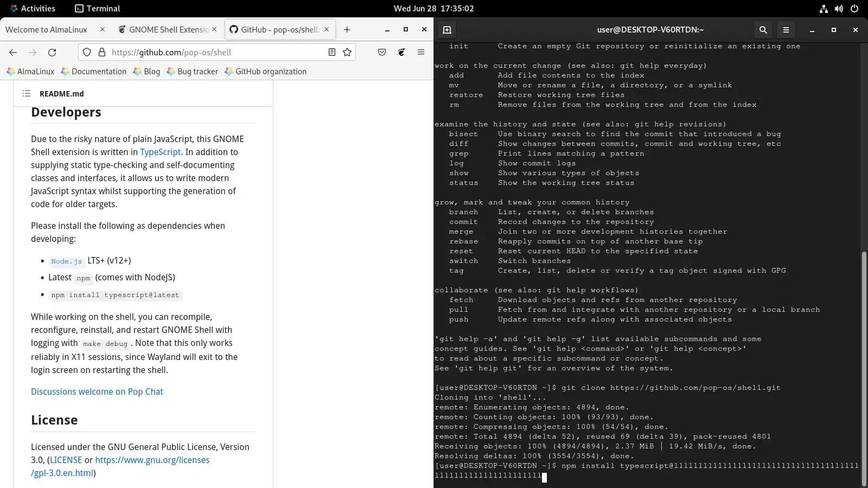Open the Terminal app menu

click(98, 9)
